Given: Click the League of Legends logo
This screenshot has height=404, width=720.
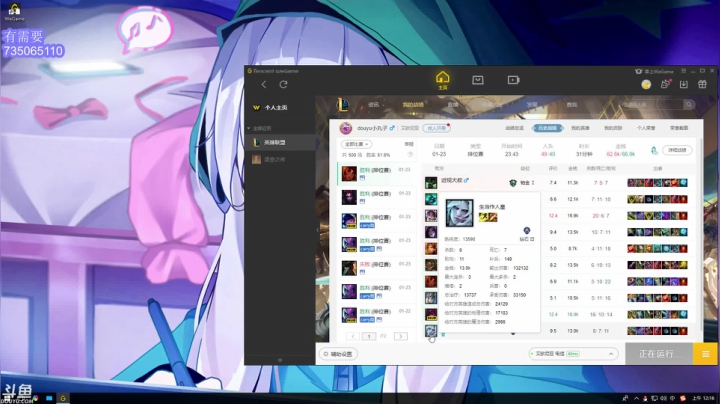Looking at the screenshot, I should pos(342,105).
